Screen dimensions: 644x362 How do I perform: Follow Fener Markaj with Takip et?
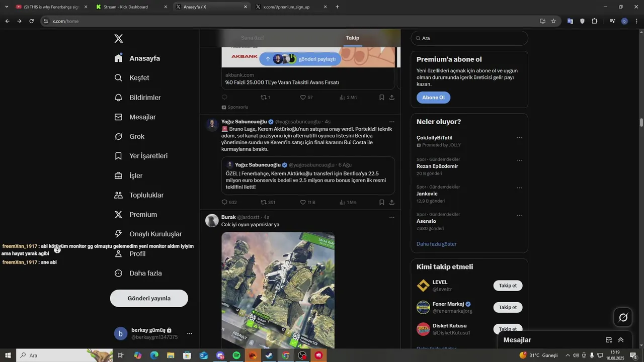click(508, 307)
